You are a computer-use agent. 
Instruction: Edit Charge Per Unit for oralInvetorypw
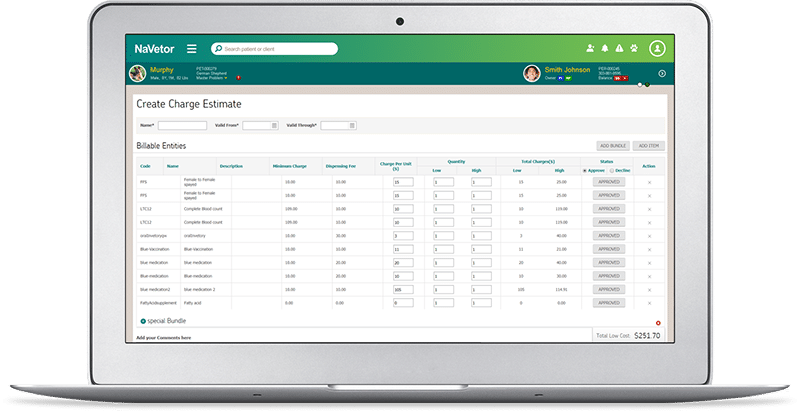coord(403,236)
